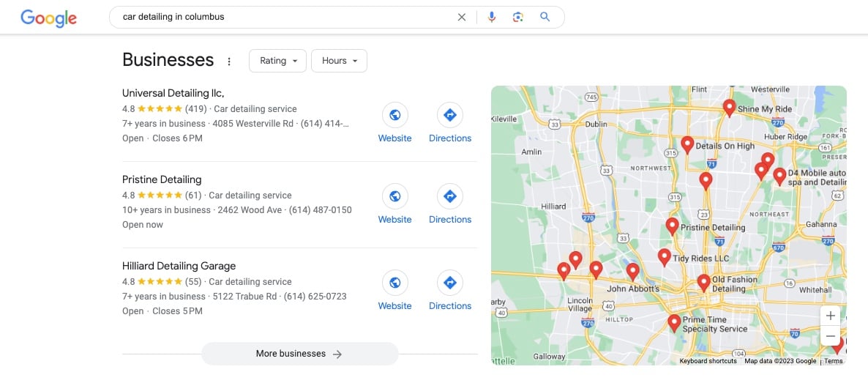Image resolution: width=868 pixels, height=383 pixels.
Task: Select the Details On High map pin
Action: 687,145
